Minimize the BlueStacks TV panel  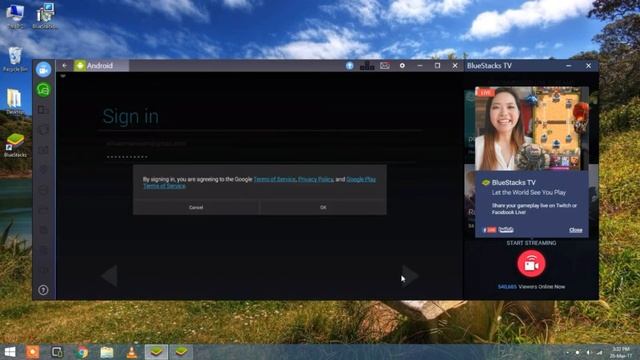pyautogui.click(x=569, y=65)
